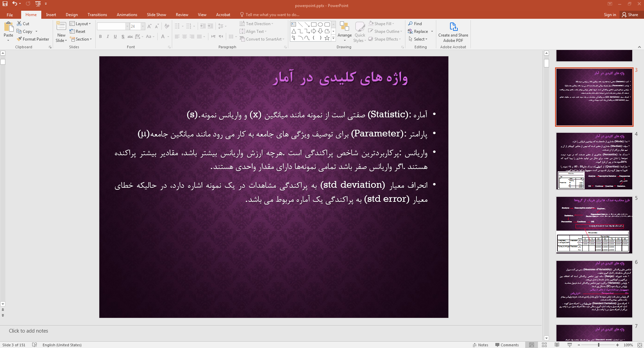Image resolution: width=644 pixels, height=348 pixels.
Task: Toggle strikethrough formatting
Action: 130,37
